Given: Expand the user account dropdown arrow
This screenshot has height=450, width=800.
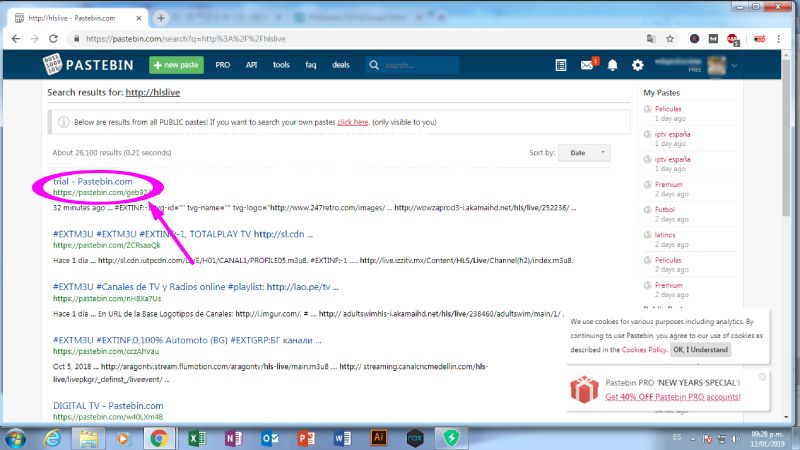Looking at the screenshot, I should click(x=734, y=65).
